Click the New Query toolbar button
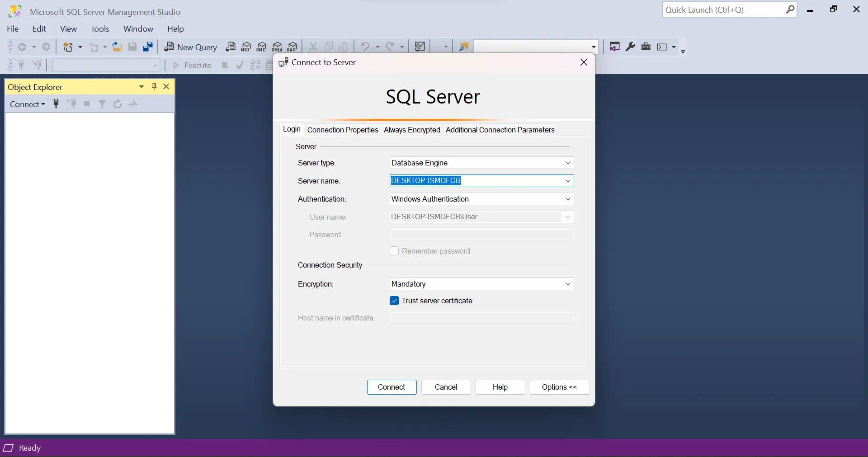The width and height of the screenshot is (868, 457). 191,47
